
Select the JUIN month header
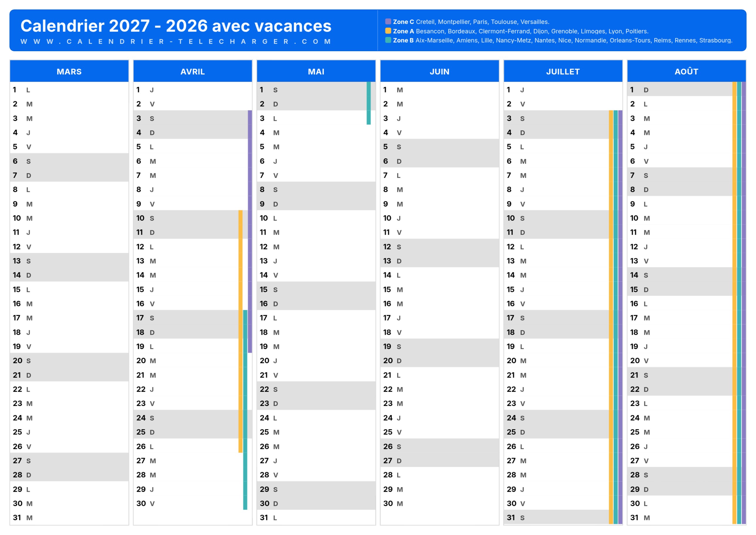(439, 71)
